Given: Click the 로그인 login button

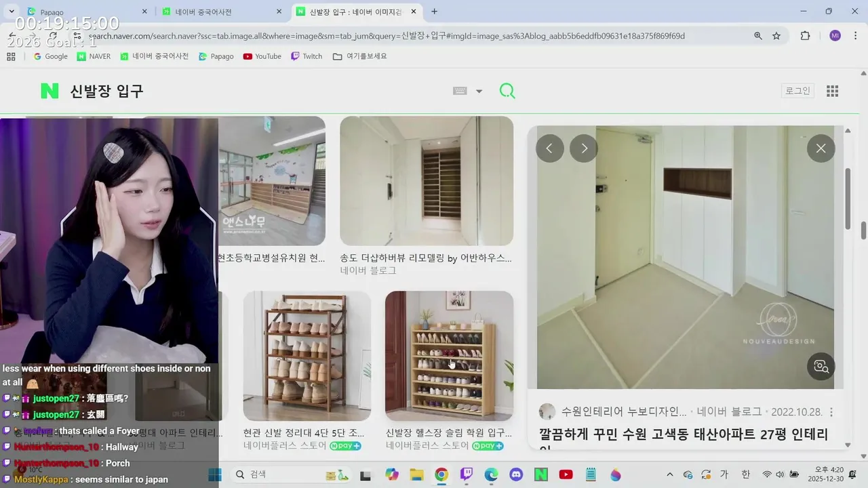Looking at the screenshot, I should click(x=797, y=91).
